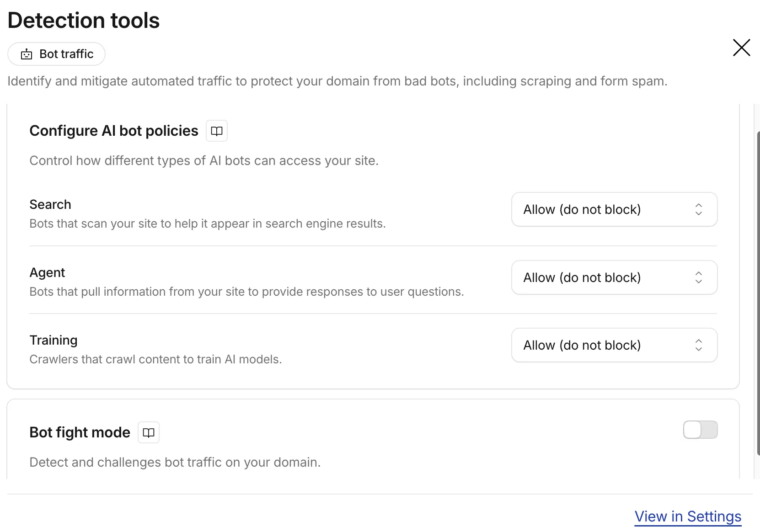Click the Agent policy label
Screen dimensions: 760x532
pyautogui.click(x=47, y=272)
